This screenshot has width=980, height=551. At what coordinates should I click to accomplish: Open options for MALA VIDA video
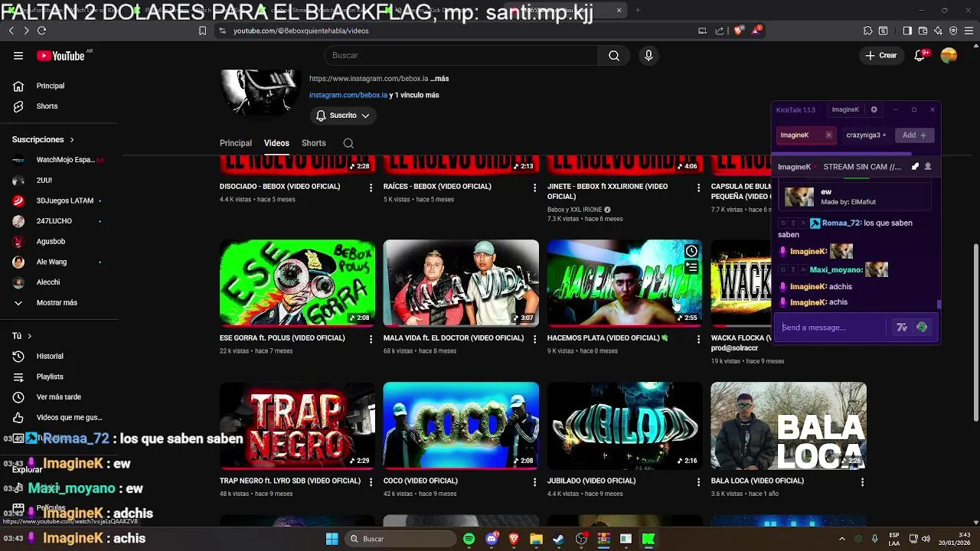click(x=534, y=338)
